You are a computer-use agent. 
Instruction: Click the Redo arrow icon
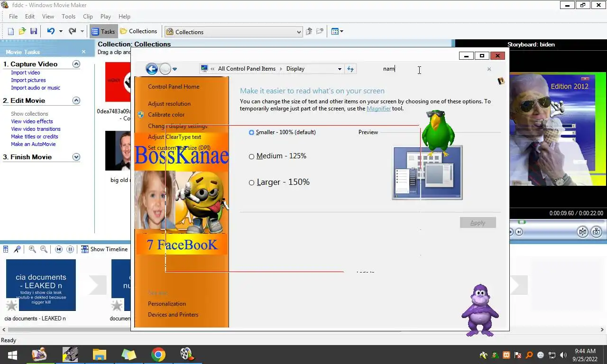pyautogui.click(x=72, y=31)
